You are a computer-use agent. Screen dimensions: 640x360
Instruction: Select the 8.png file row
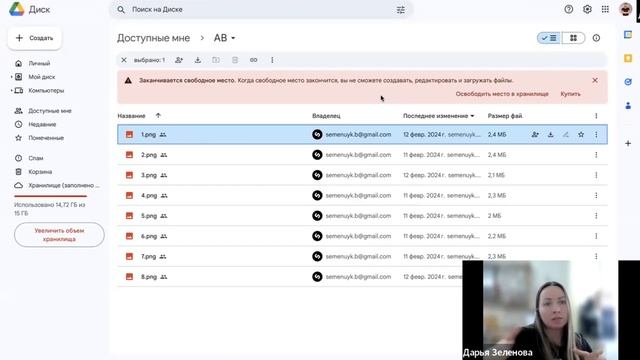pos(290,277)
